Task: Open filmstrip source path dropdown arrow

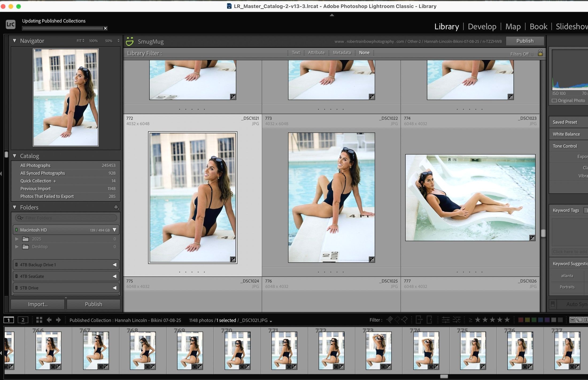Action: pos(271,321)
